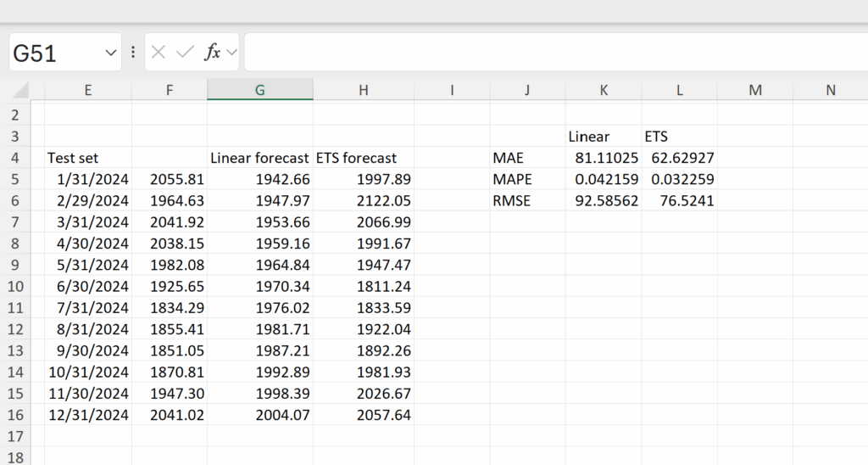Click the Name Box showing G51
Image resolution: width=868 pixels, height=465 pixels.
click(65, 52)
